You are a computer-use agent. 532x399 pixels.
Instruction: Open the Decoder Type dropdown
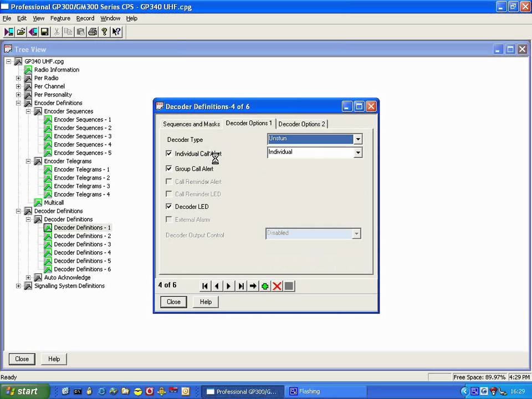point(358,139)
